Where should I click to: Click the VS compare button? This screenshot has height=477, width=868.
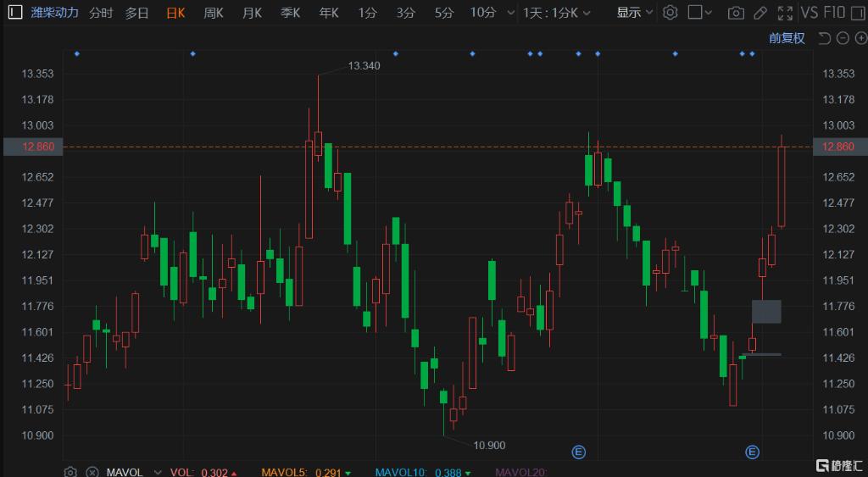pyautogui.click(x=809, y=13)
